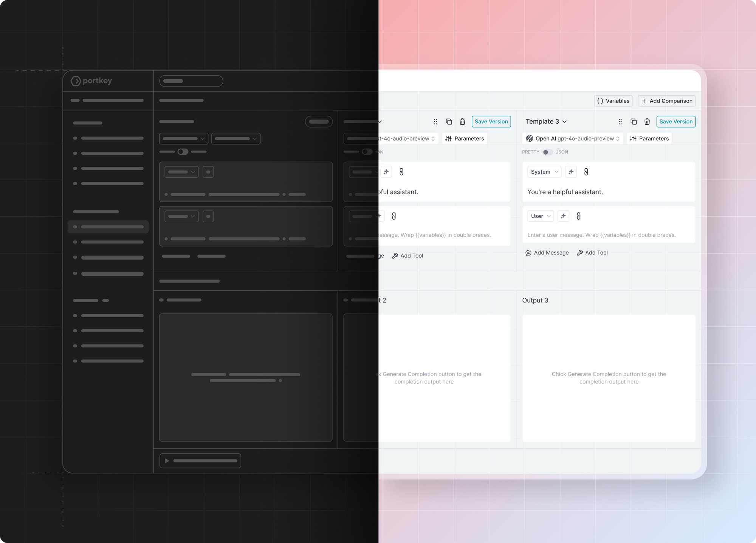
Task: Open Open AI gpt-4o-audio-preview model selector
Action: 572,138
